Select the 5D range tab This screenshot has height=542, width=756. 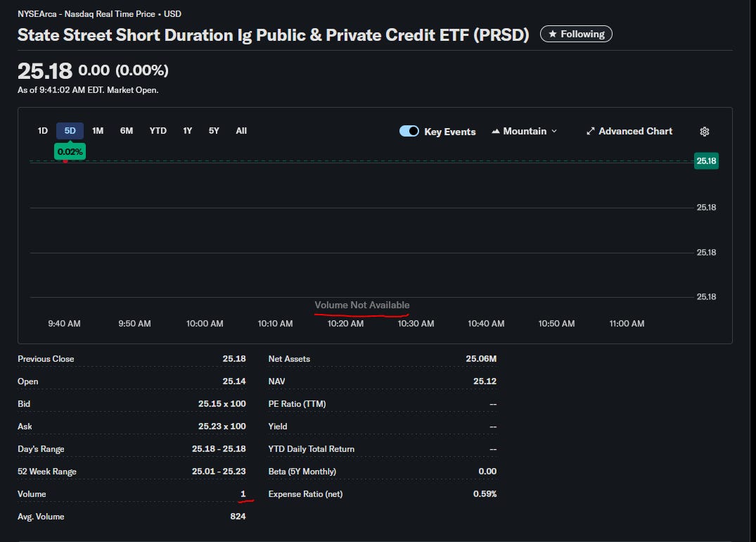[x=70, y=131]
